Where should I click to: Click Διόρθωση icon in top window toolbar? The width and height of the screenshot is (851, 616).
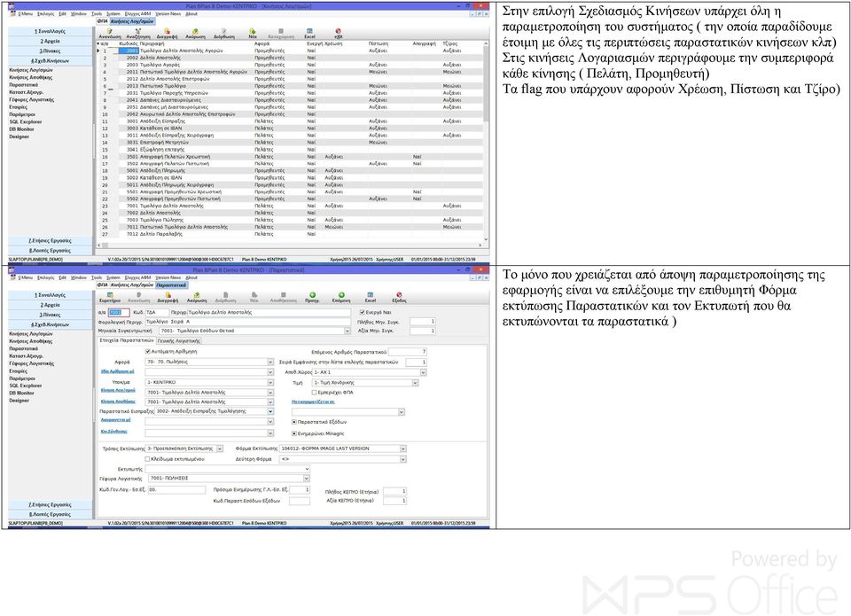pyautogui.click(x=223, y=32)
